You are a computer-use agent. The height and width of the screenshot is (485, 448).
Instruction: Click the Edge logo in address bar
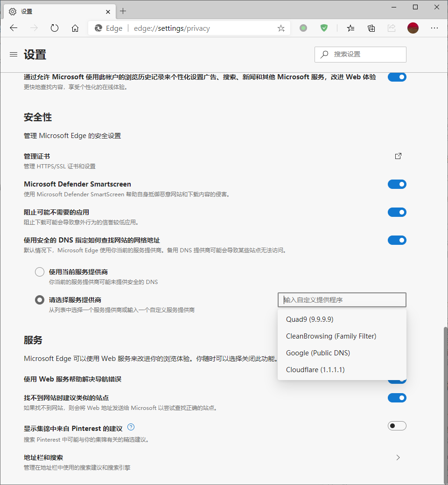pos(98,28)
